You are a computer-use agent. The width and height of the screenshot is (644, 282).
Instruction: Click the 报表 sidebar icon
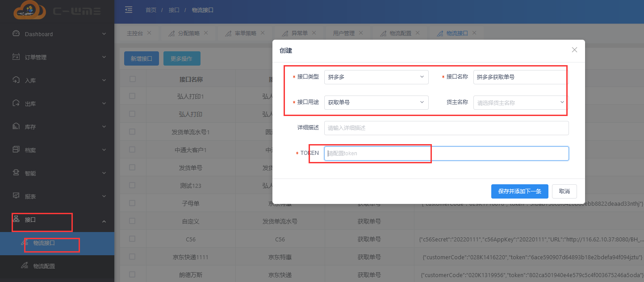coord(16,196)
